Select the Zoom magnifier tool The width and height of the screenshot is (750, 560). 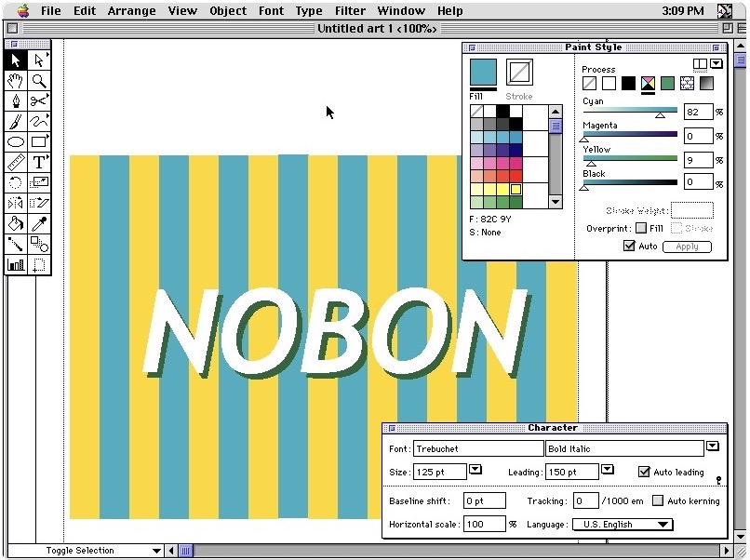coord(39,81)
